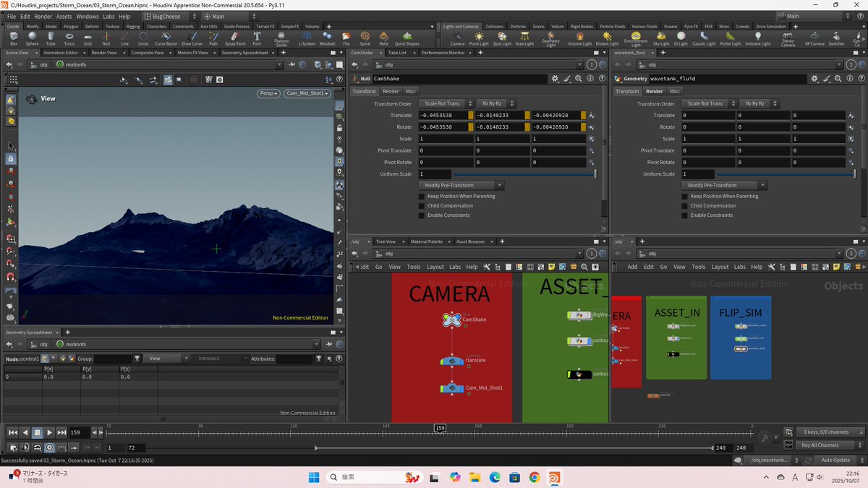
Task: Switch to the Oceans shelf tab
Action: pyautogui.click(x=671, y=27)
